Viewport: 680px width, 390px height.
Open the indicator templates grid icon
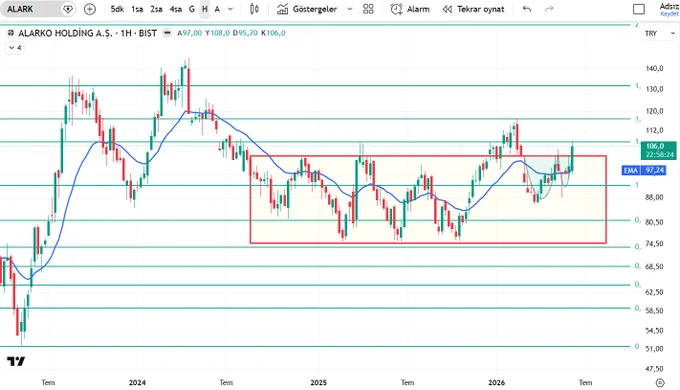click(x=368, y=9)
